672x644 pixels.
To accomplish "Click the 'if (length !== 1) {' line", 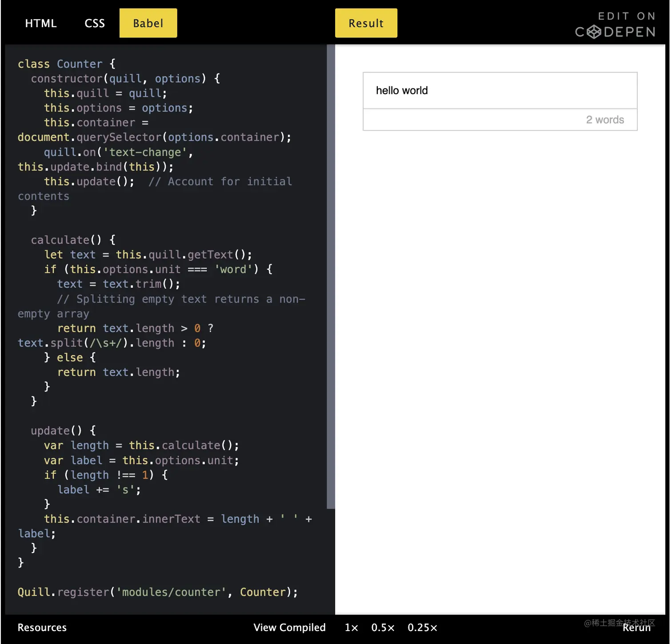I will pos(106,475).
